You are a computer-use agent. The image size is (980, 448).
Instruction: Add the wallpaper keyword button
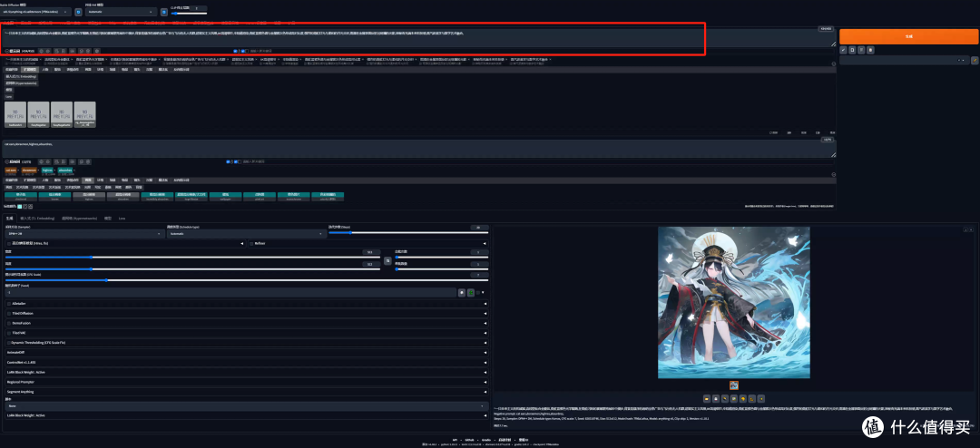tap(226, 196)
